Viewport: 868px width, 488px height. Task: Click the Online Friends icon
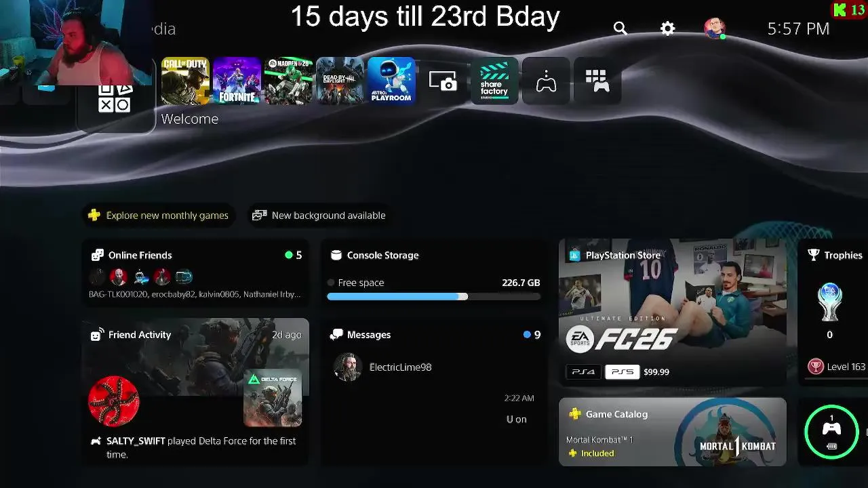[x=98, y=256]
